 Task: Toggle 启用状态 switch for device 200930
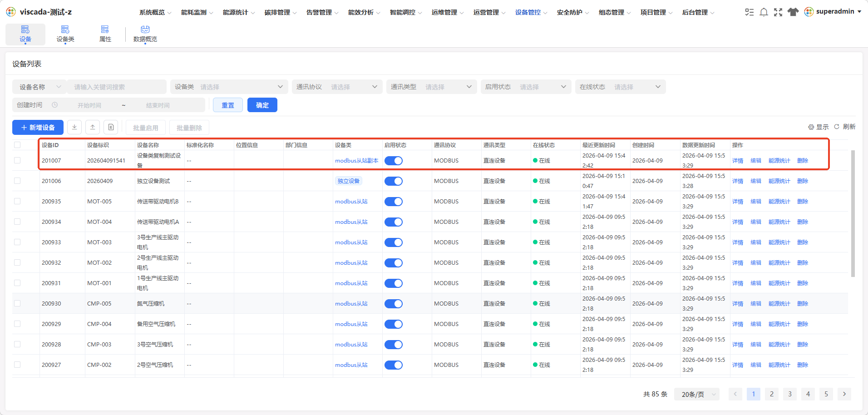pos(394,304)
